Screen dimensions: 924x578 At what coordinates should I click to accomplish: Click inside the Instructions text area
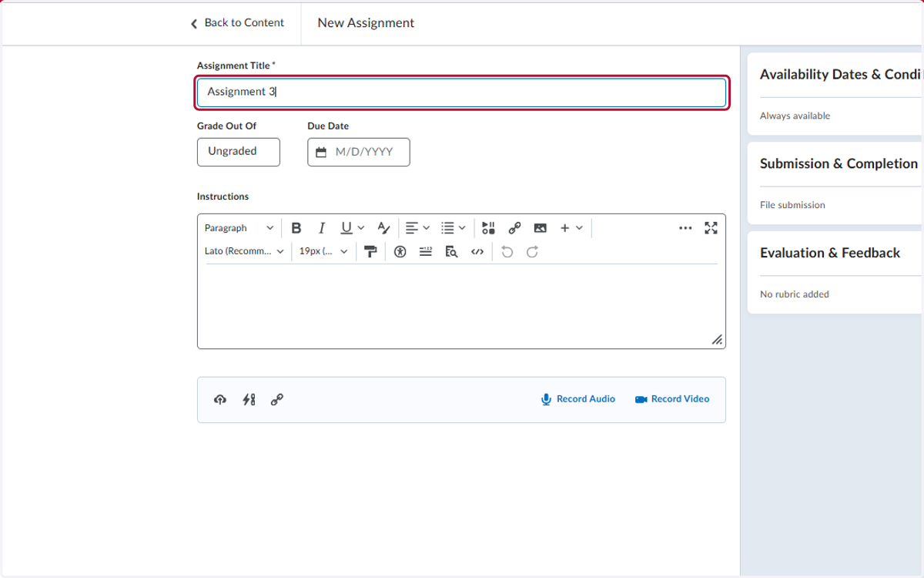point(461,305)
